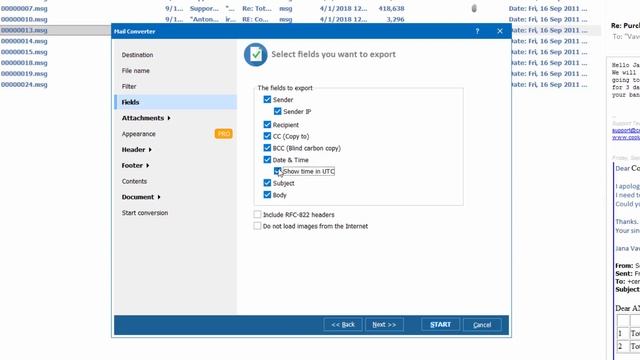Expand the Attachments section arrow
Screen dimensions: 640x360
(x=169, y=118)
